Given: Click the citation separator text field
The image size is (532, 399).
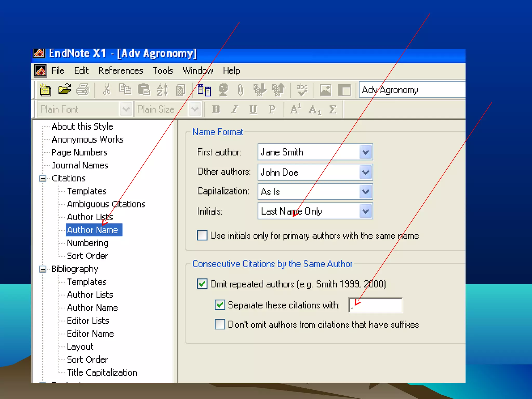Looking at the screenshot, I should click(x=376, y=305).
